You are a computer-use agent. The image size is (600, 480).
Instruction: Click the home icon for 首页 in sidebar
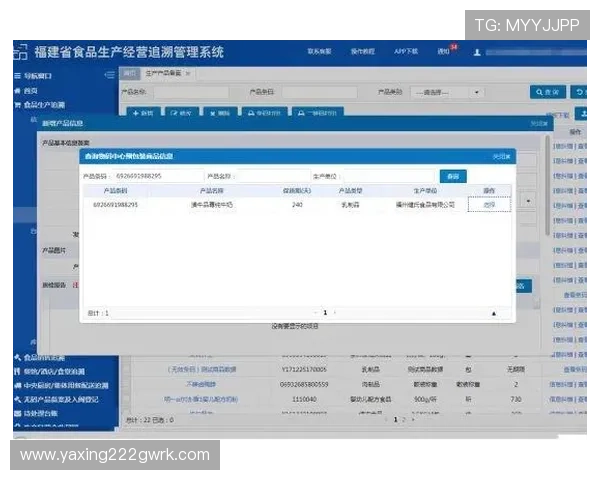coord(17,91)
